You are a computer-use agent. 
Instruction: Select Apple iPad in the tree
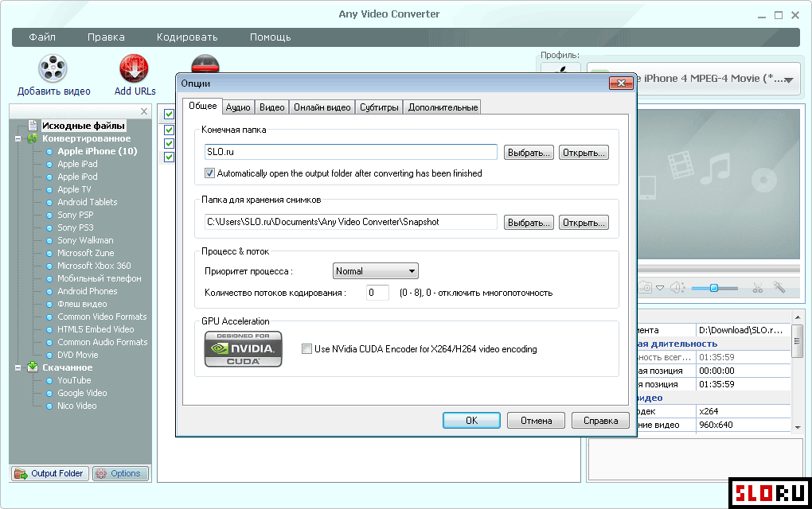pyautogui.click(x=77, y=164)
